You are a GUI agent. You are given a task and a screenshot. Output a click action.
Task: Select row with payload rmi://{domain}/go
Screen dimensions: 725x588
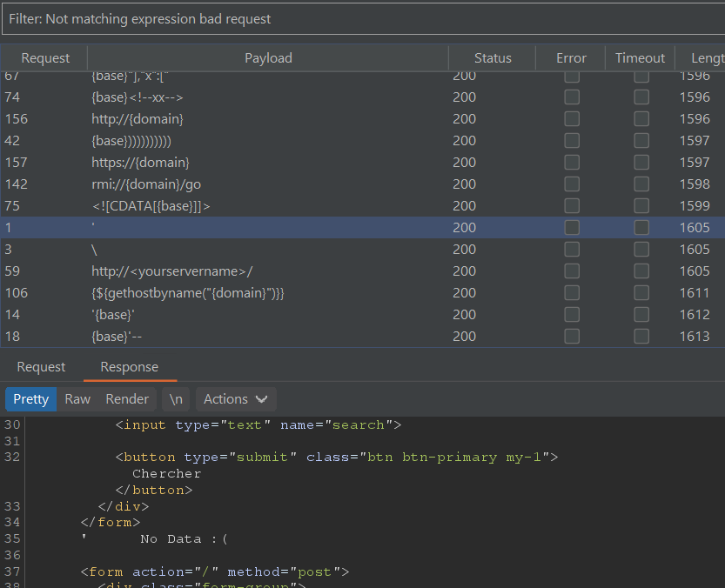(363, 184)
